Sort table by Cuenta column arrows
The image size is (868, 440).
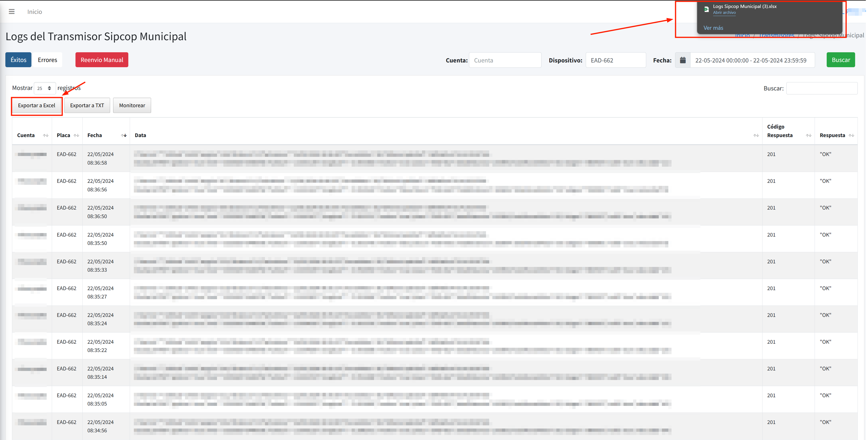point(46,135)
